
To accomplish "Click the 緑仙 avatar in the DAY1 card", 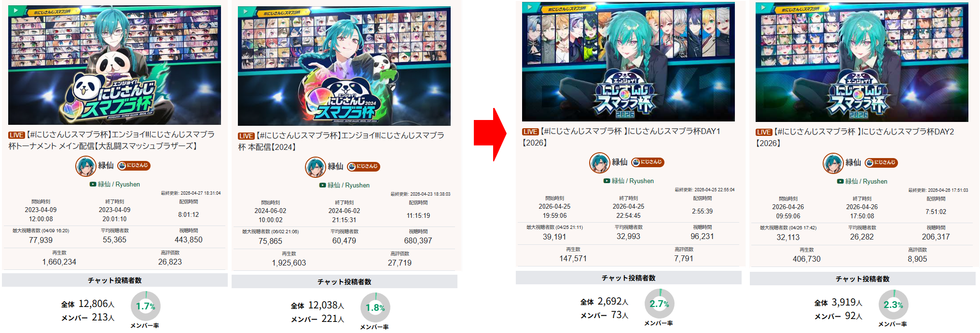I will point(600,163).
